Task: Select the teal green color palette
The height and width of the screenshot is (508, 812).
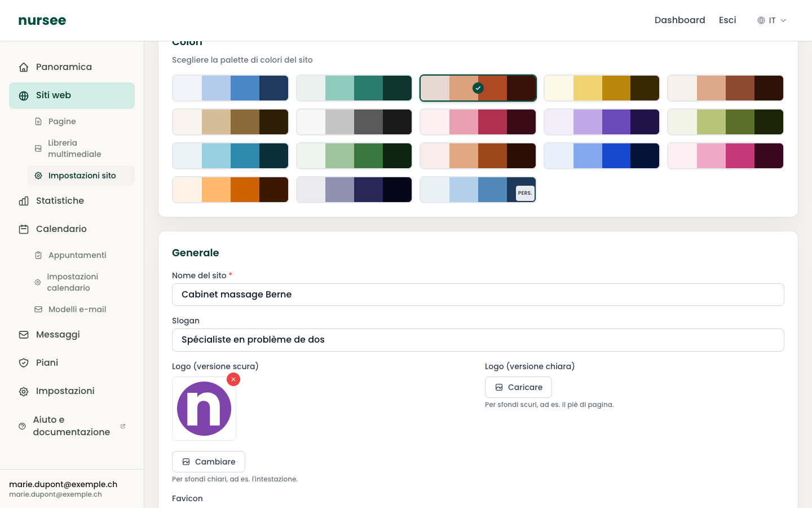Action: pos(354,88)
